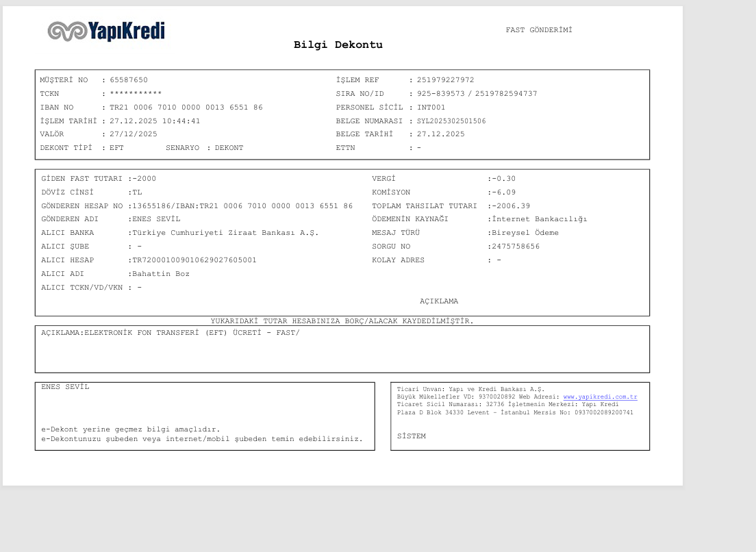The image size is (756, 552).
Task: Select the 'ALICI TCKN/VD/VKN' label
Action: tap(81, 288)
